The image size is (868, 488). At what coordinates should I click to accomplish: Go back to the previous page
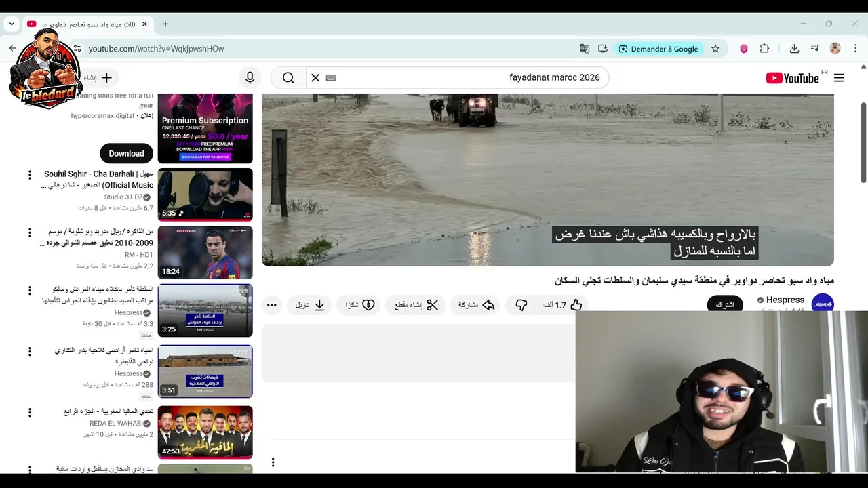(x=12, y=49)
